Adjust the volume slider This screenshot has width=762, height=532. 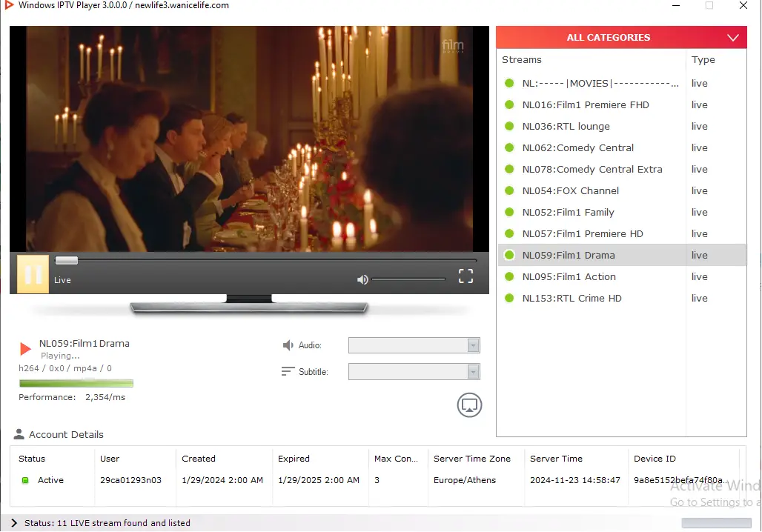click(x=408, y=279)
